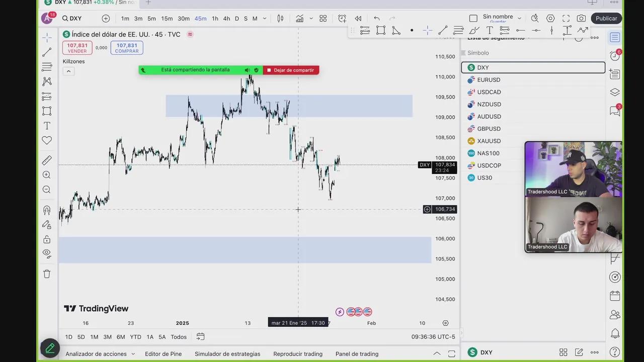Add a symbol to compare with the plus icon
This screenshot has height=362, width=644.
(x=106, y=19)
